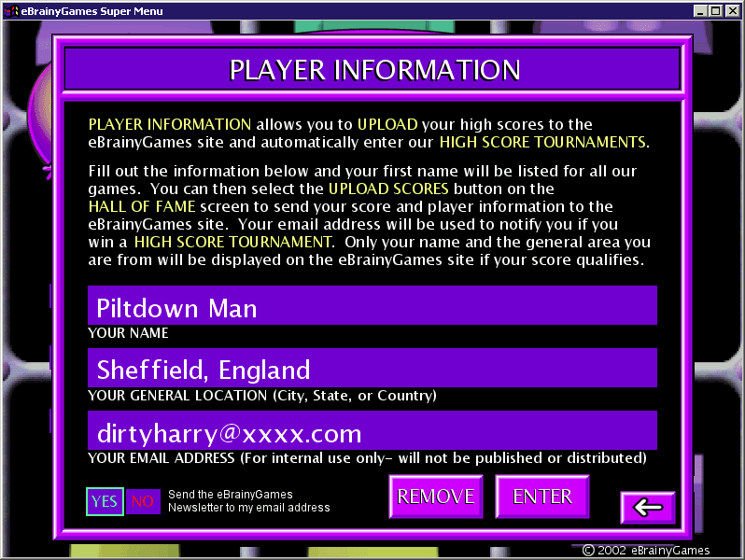Click the Sheffield, England location field
Screen dimensions: 745x560
point(372,368)
